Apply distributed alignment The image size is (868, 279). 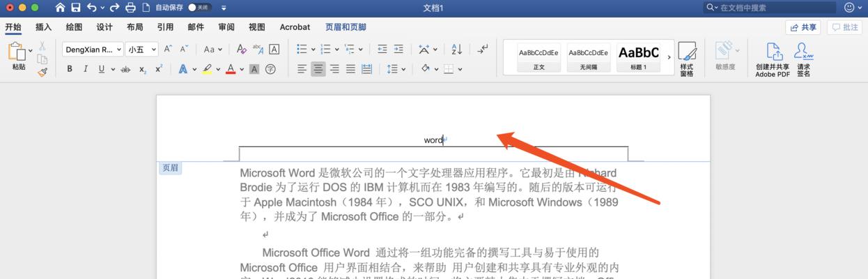coord(366,69)
